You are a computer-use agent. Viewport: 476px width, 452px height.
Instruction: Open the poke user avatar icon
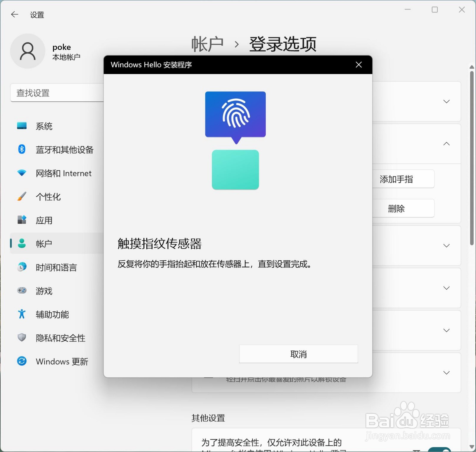[x=28, y=51]
